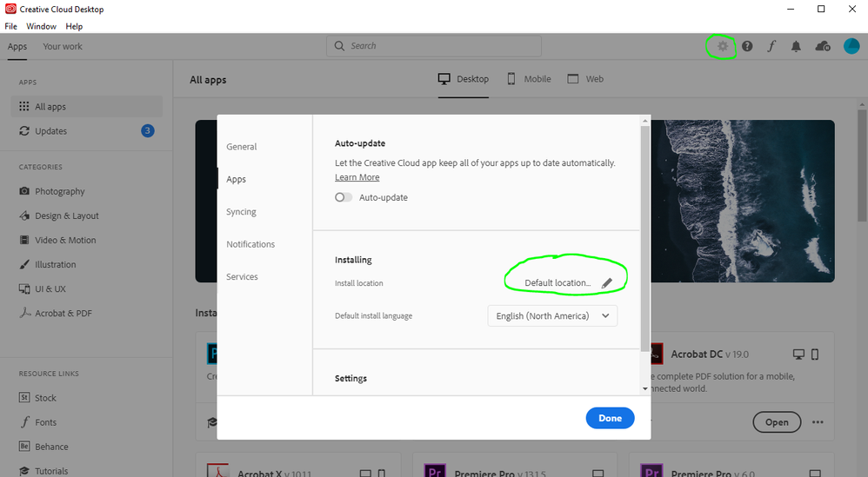
Task: Click the All apps grid icon
Action: 23,106
